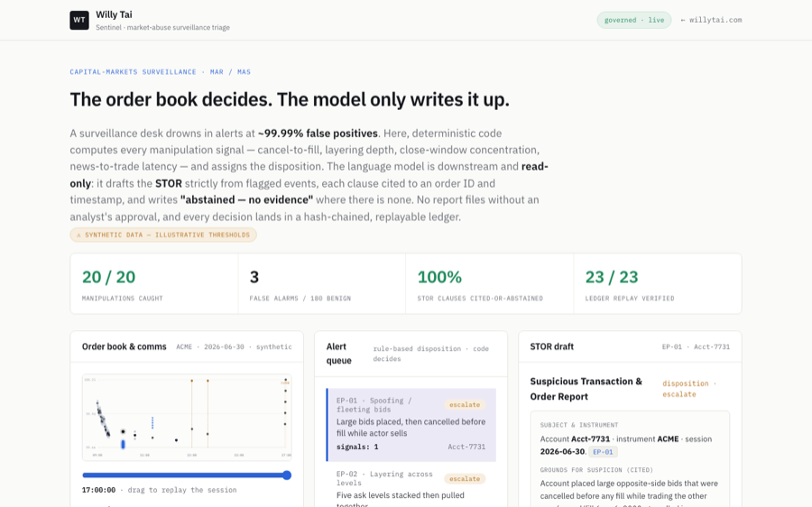The image size is (812, 507).
Task: Click the Willy Tai site title
Action: 114,14
